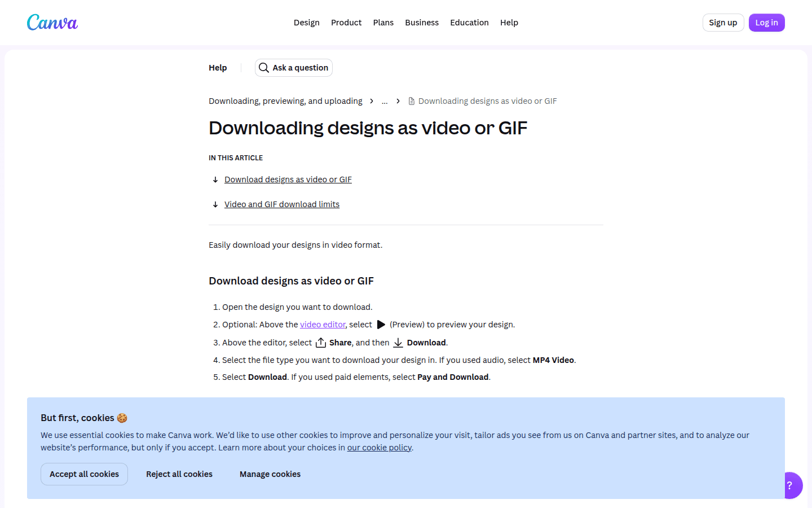Click the Ask a question search field

[294, 68]
